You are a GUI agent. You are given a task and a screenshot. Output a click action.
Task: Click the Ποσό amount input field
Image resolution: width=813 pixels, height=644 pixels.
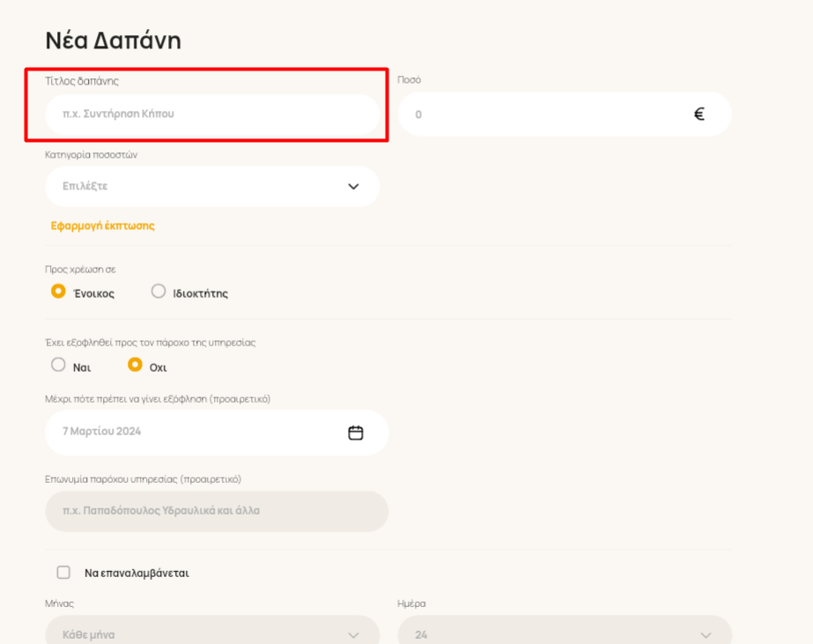565,114
